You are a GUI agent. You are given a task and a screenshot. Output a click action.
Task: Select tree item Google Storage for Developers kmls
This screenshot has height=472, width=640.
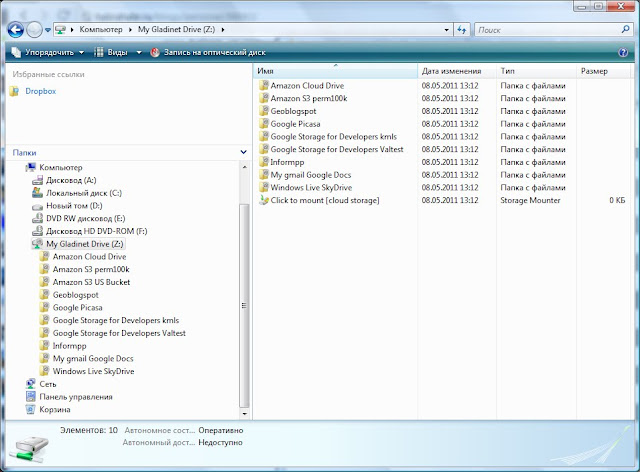pos(116,321)
